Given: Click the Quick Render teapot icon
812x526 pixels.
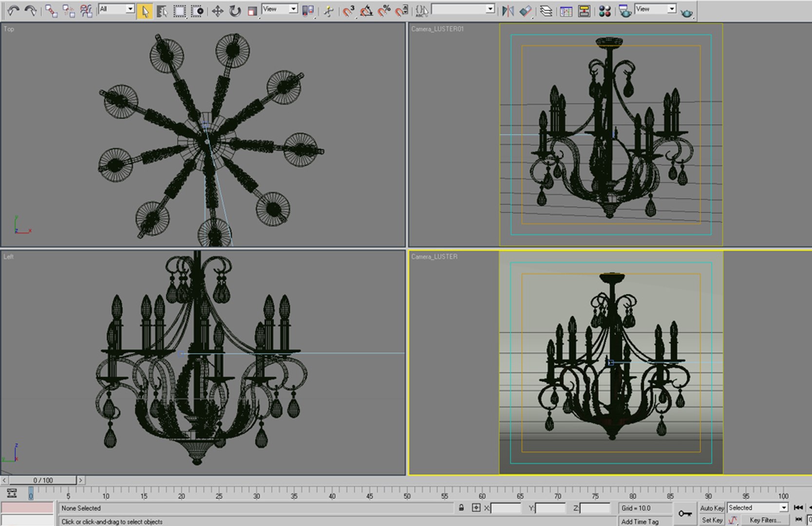Looking at the screenshot, I should point(687,12).
